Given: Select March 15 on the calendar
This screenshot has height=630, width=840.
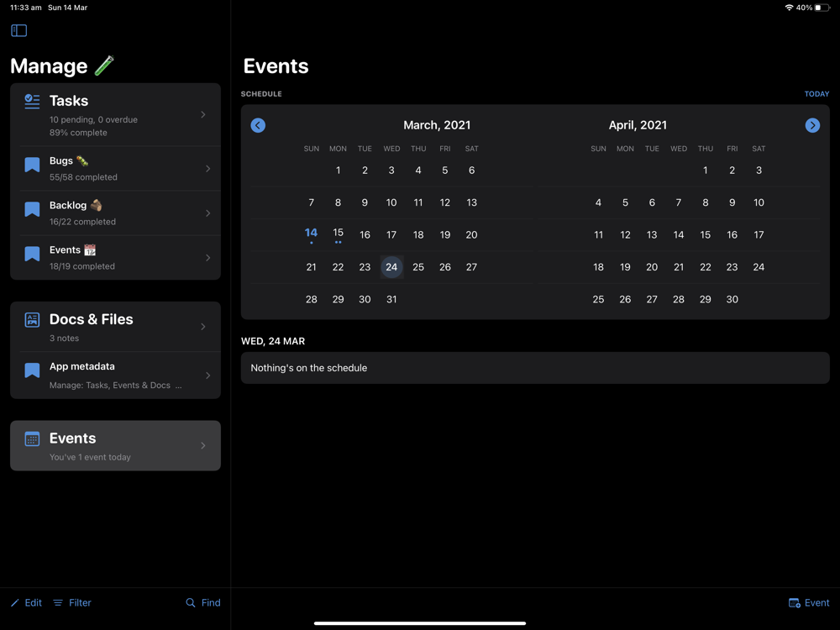Looking at the screenshot, I should pyautogui.click(x=338, y=234).
